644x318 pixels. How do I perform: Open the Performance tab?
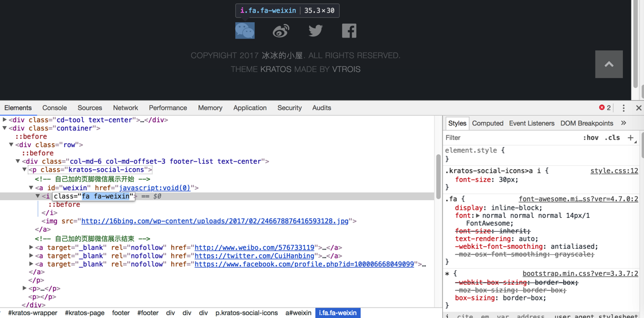[168, 108]
